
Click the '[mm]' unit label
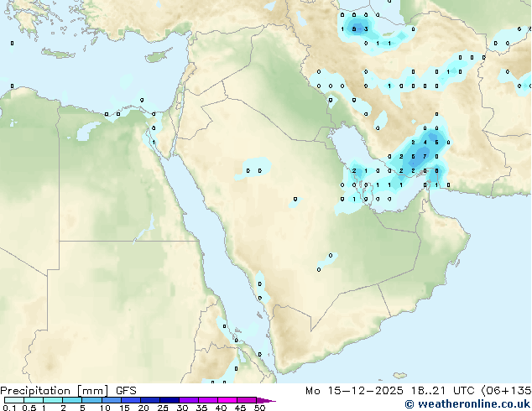92,391
